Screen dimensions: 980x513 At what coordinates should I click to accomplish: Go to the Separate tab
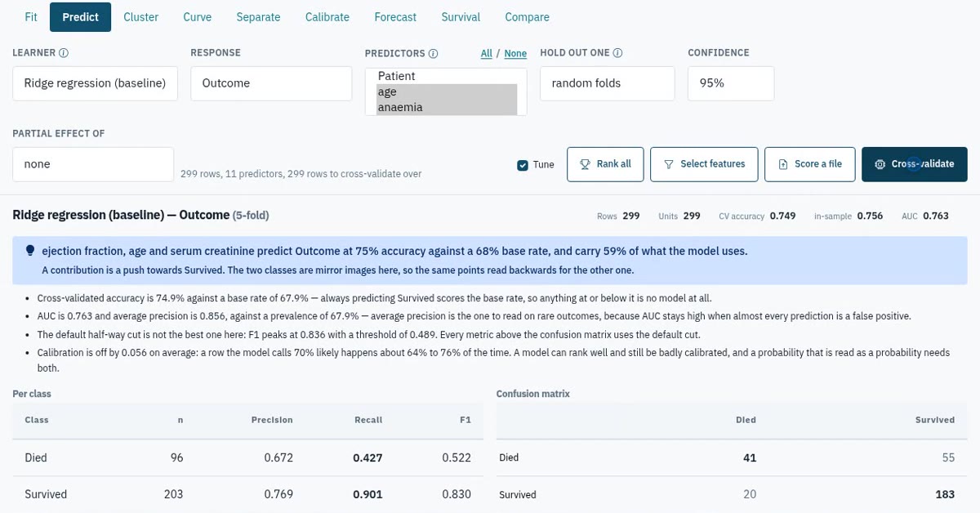258,17
